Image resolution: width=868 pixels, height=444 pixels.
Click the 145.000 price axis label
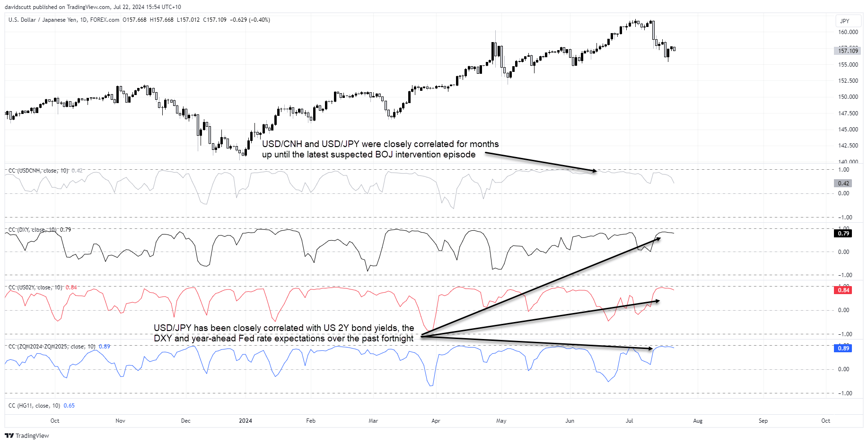pyautogui.click(x=848, y=130)
